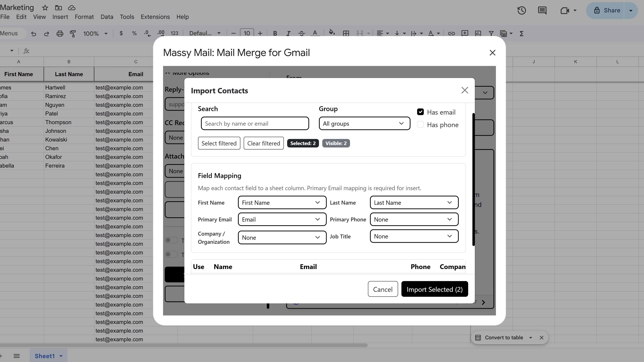Uncheck the Has email checkbox
This screenshot has width=644, height=362.
[420, 112]
